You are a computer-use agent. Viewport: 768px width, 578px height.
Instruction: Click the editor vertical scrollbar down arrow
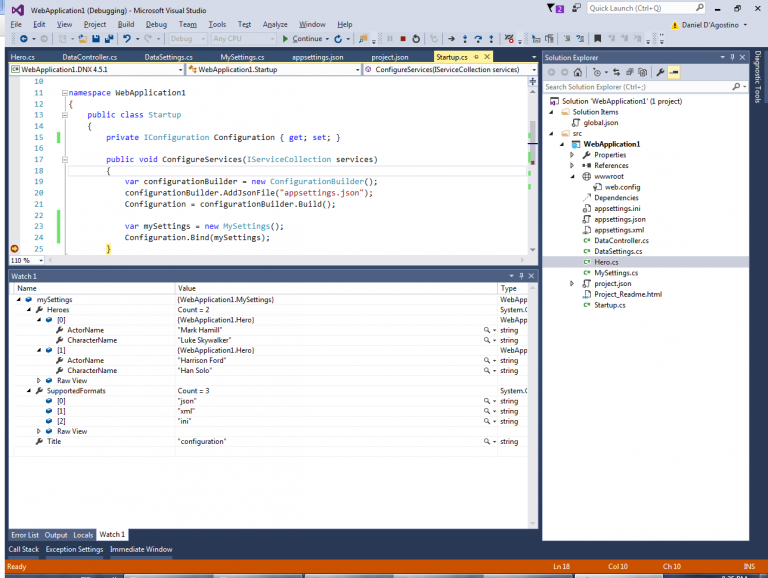(532, 250)
